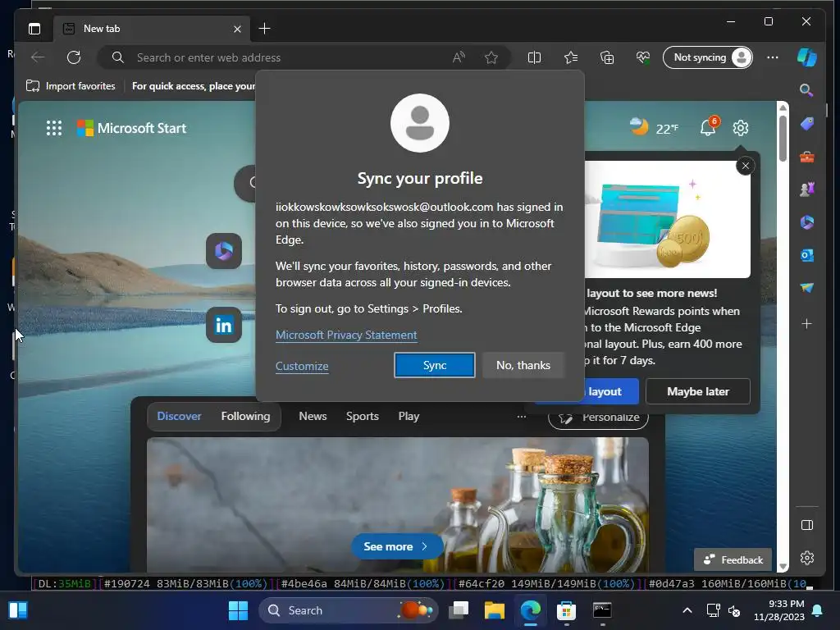Click the Sync button

[x=435, y=365]
